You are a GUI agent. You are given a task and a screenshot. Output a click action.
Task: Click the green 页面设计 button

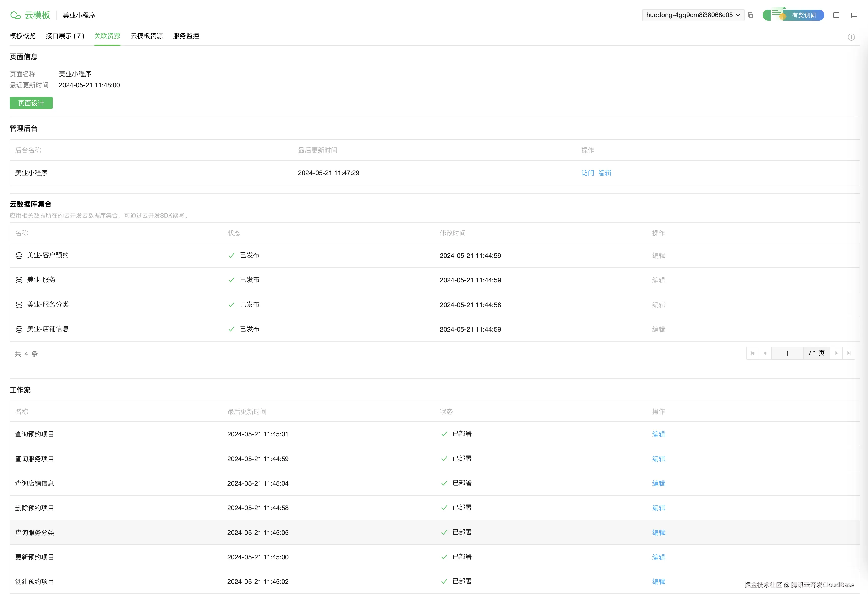[x=31, y=103]
